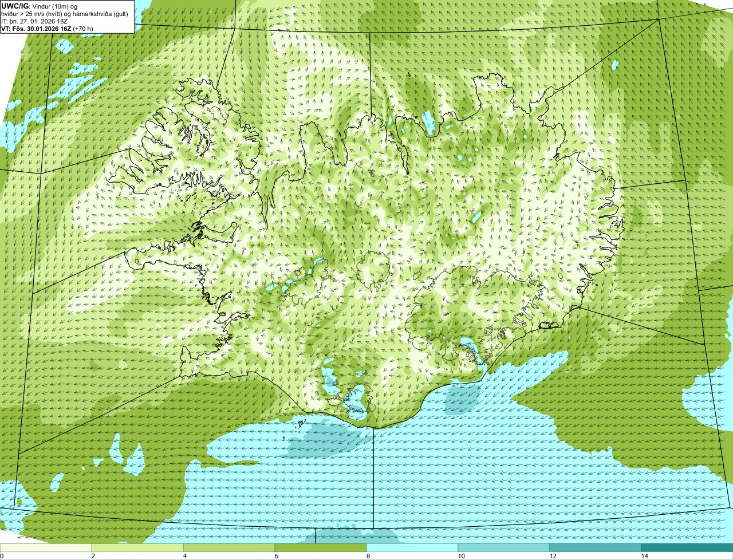Select the dark green 6–8 legend swatch
This screenshot has height=560, width=733.
click(321, 547)
